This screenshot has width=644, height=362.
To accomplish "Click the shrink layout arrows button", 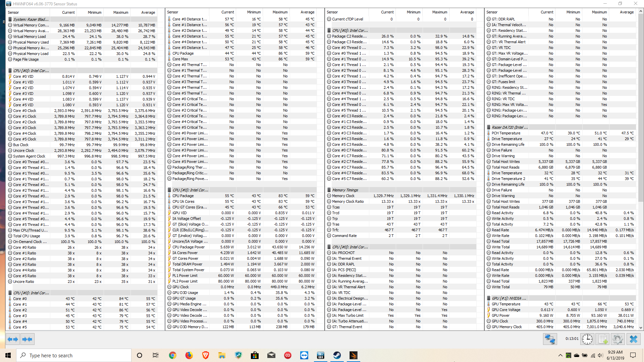I will (27, 339).
